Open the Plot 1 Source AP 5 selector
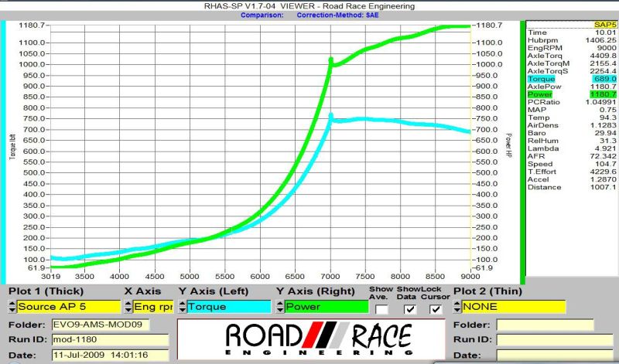This screenshot has height=364, width=619. [x=68, y=307]
